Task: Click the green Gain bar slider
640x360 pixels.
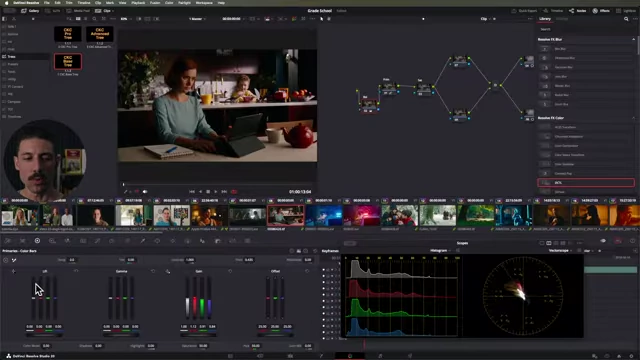Action: pyautogui.click(x=202, y=298)
